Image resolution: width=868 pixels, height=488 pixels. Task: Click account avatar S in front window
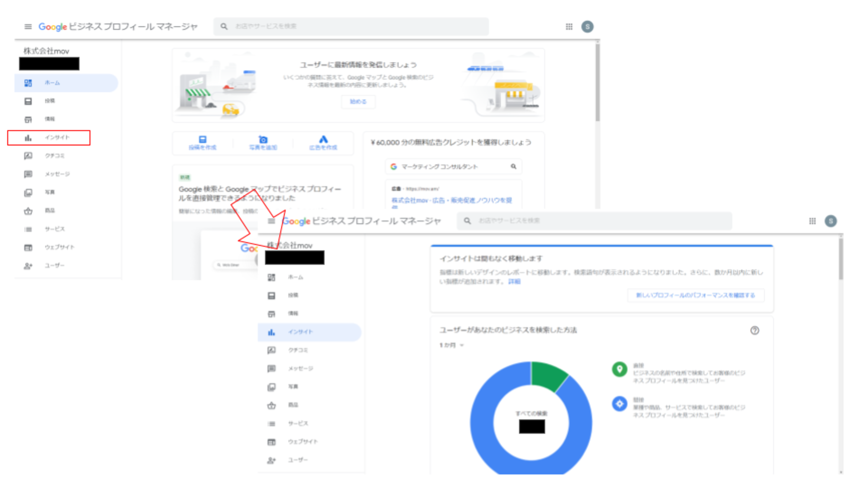point(831,221)
